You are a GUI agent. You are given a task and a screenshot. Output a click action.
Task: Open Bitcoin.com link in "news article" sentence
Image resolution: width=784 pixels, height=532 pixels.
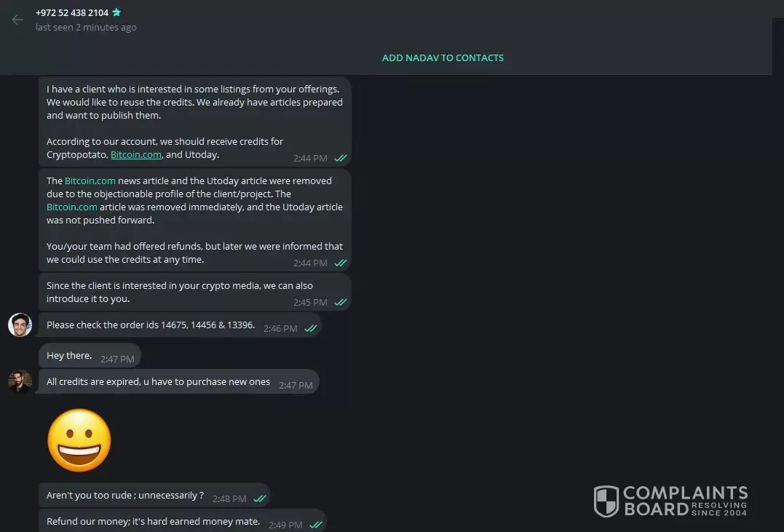point(90,180)
